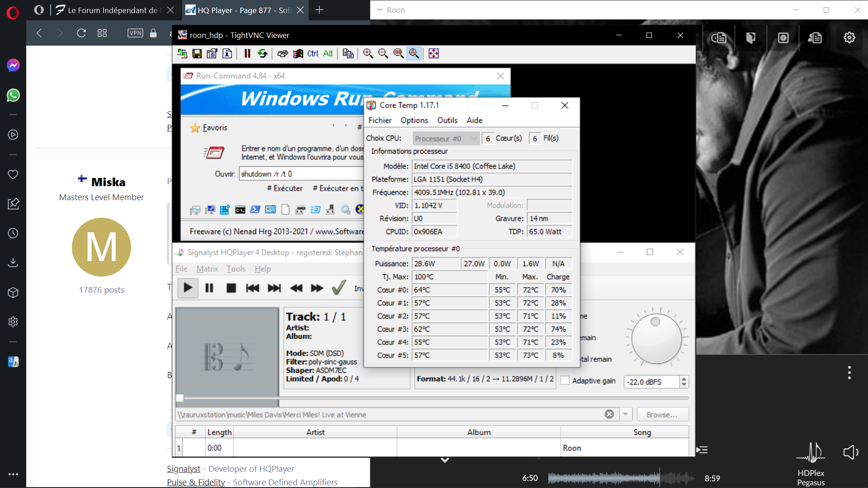Toggle Opera VPN badge
The image size is (868, 488).
point(135,33)
